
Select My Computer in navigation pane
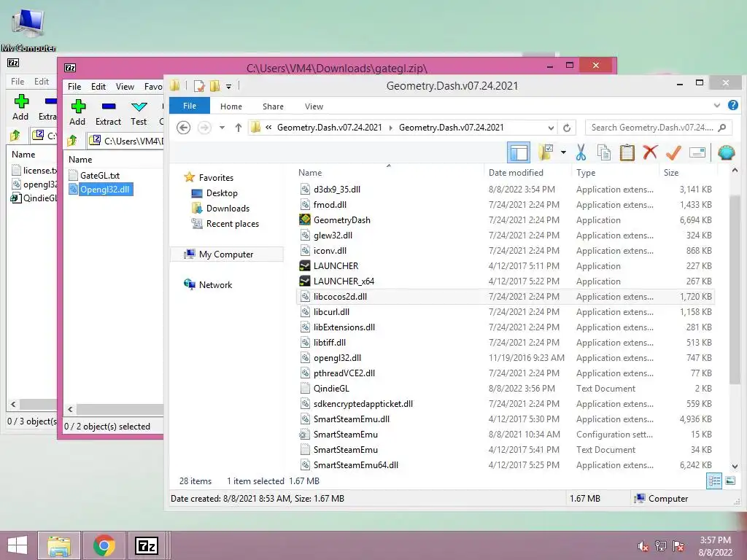click(x=226, y=254)
